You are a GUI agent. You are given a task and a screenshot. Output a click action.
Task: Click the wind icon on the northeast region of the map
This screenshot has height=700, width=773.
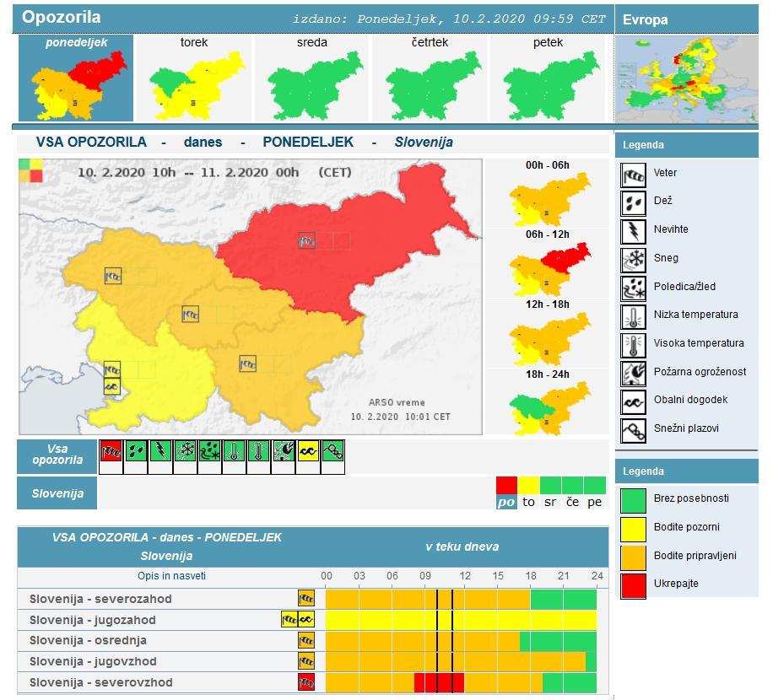tap(306, 241)
